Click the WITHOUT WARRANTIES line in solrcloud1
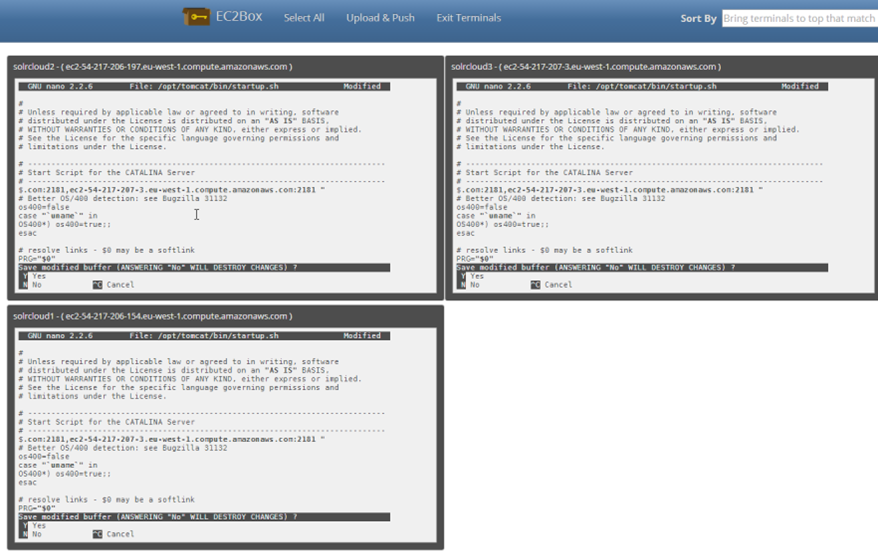Viewport: 878px width, 554px height. 190,379
